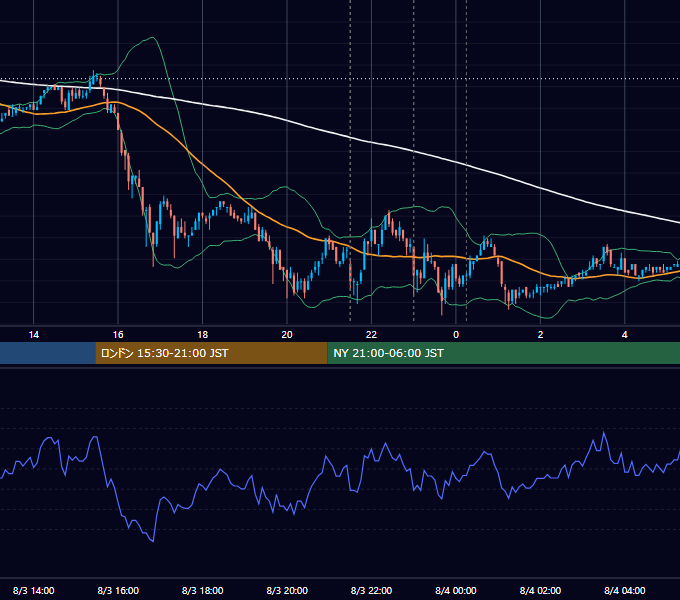The height and width of the screenshot is (600, 680).
Task: Click the 8/4 04:00 date label
Action: 624,590
